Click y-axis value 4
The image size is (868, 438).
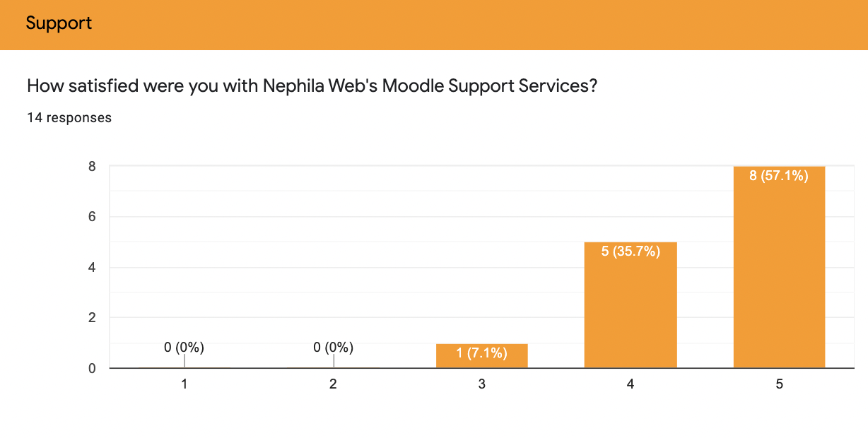[x=92, y=268]
